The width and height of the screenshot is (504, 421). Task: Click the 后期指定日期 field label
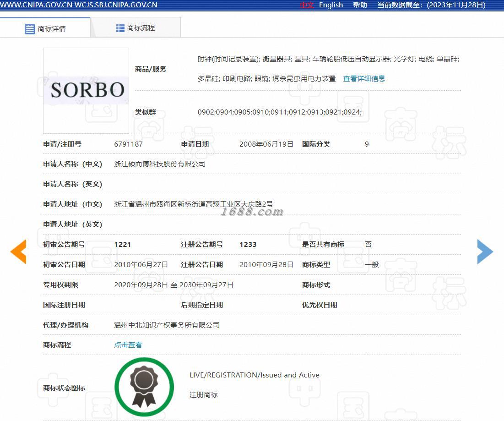coord(202,305)
